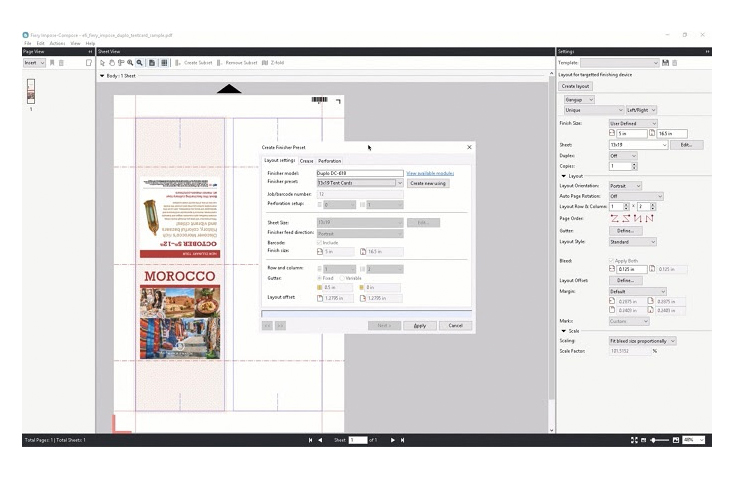The width and height of the screenshot is (735, 485).
Task: Collapse the Body: 1 Sheet section
Action: (102, 76)
